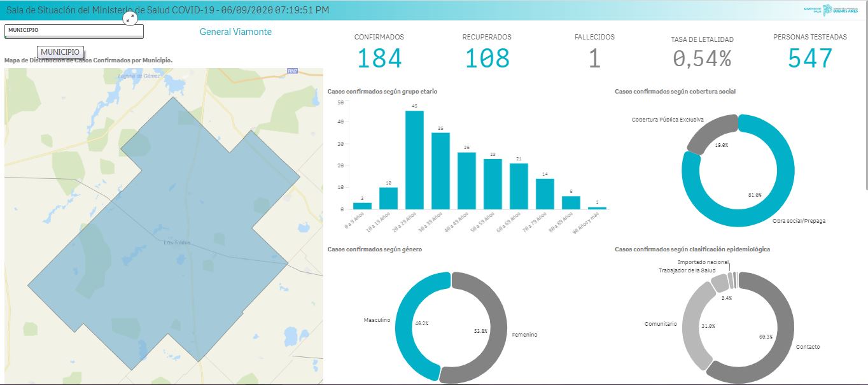Viewport: 868px width, 385px height.
Task: Select the 20 a 29 Años bar
Action: click(x=414, y=160)
